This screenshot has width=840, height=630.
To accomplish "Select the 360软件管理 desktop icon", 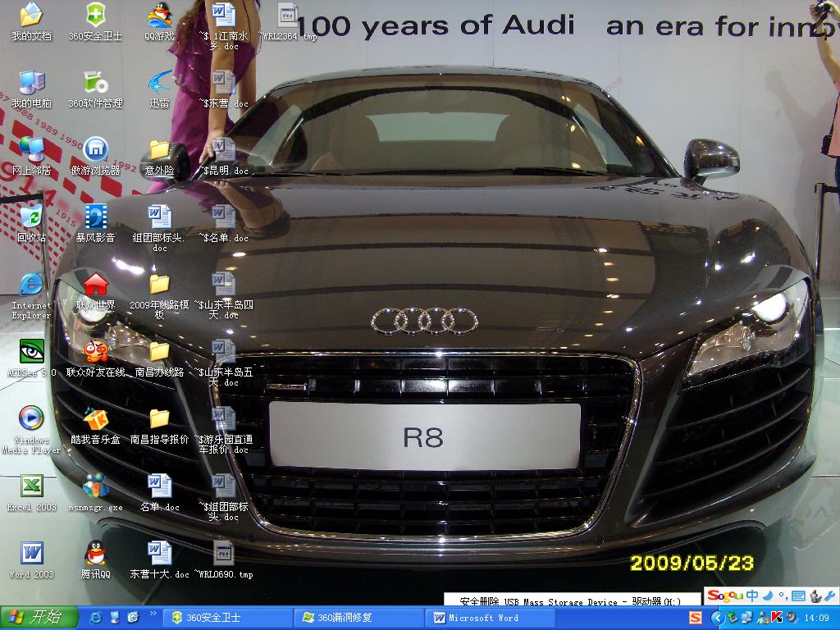I will click(x=95, y=89).
